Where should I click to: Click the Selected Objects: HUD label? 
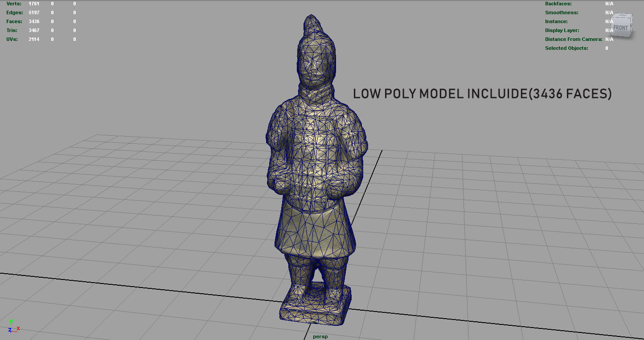pos(566,48)
